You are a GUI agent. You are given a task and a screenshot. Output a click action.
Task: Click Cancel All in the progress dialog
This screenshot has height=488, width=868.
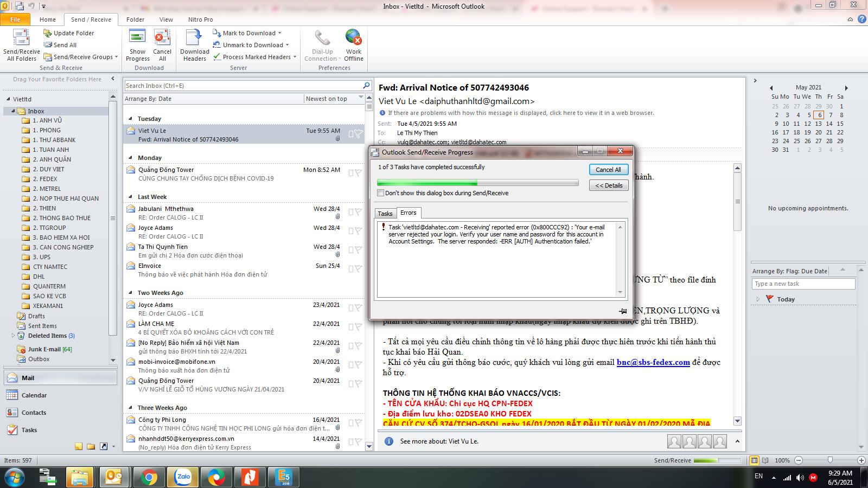[x=608, y=170]
